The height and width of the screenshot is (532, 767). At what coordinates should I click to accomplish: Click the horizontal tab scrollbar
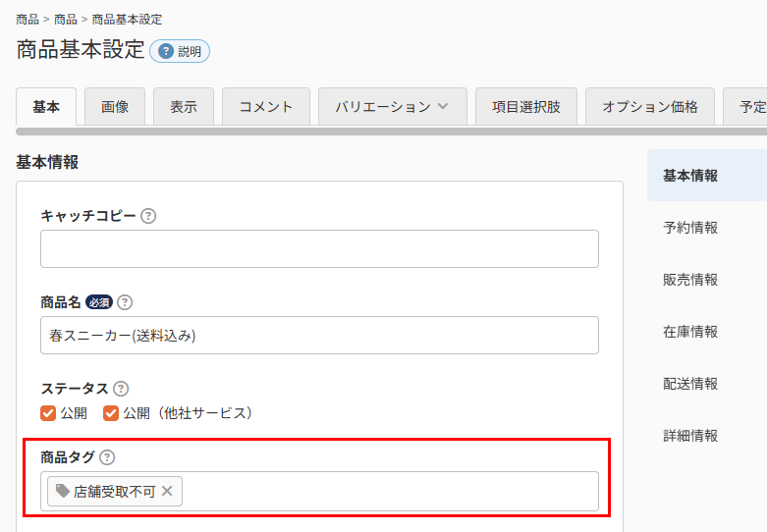click(x=391, y=132)
